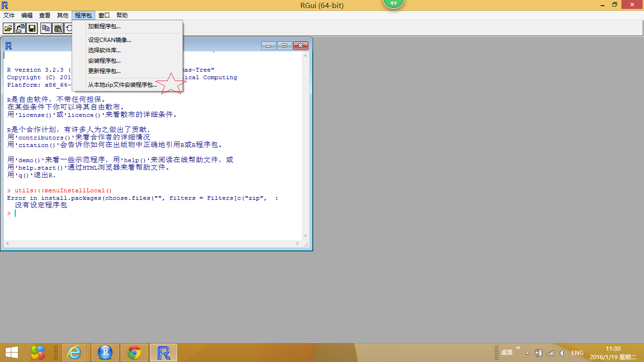644x362 pixels.
Task: Click the line mentioning 'demo()'
Action: coord(120,160)
